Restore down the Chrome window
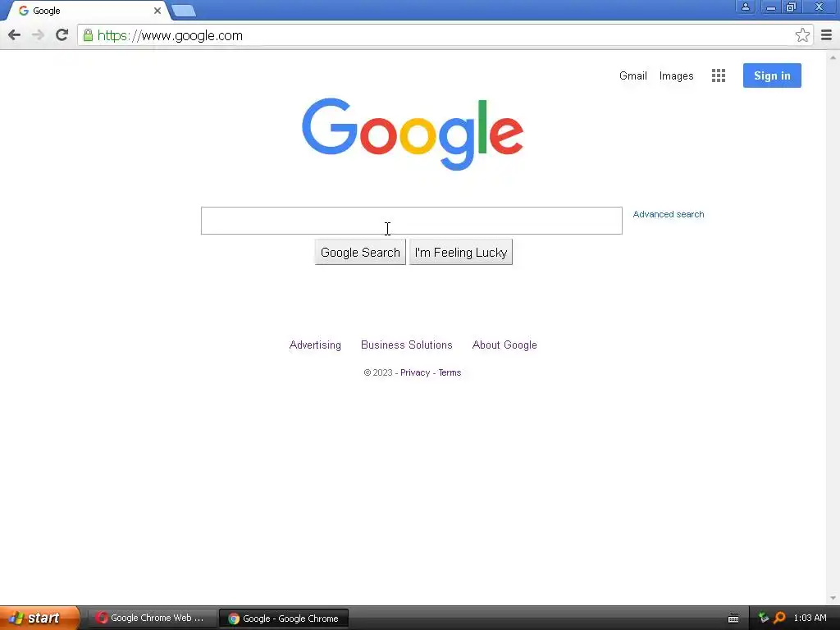 791,7
